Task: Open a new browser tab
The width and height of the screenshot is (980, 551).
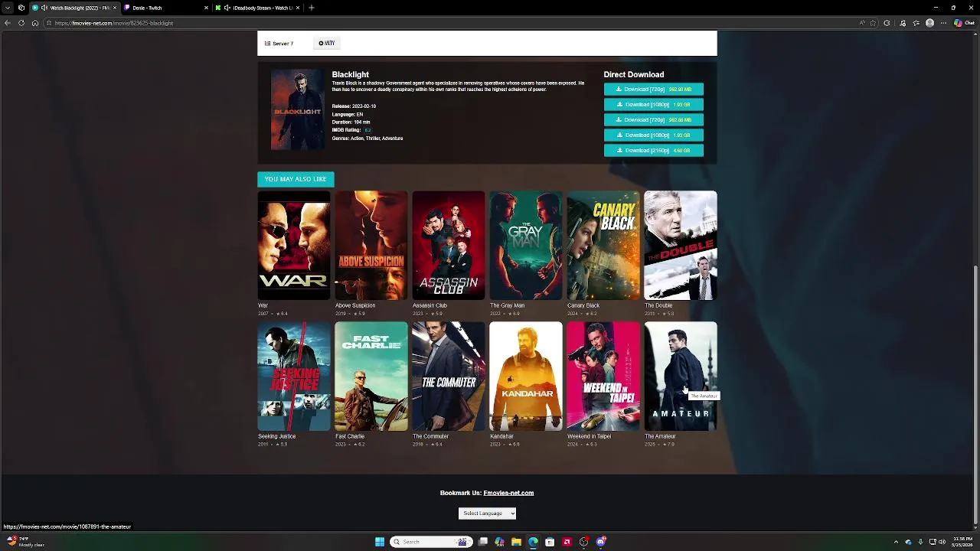Action: point(311,8)
